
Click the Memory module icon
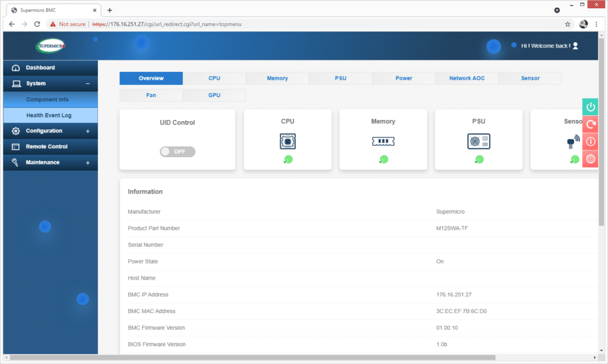click(383, 141)
